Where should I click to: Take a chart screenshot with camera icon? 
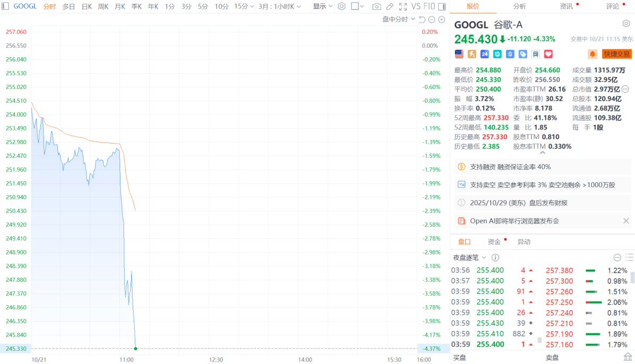tap(377, 6)
